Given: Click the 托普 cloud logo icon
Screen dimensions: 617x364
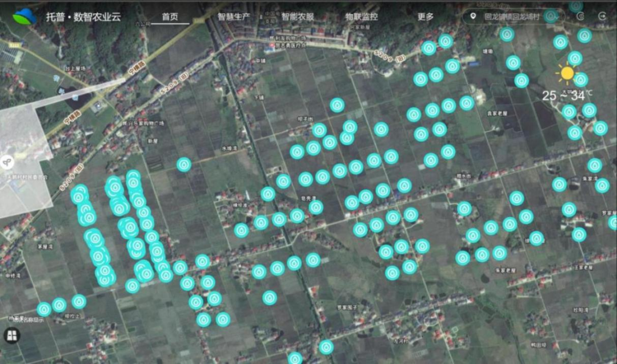Looking at the screenshot, I should tap(24, 17).
